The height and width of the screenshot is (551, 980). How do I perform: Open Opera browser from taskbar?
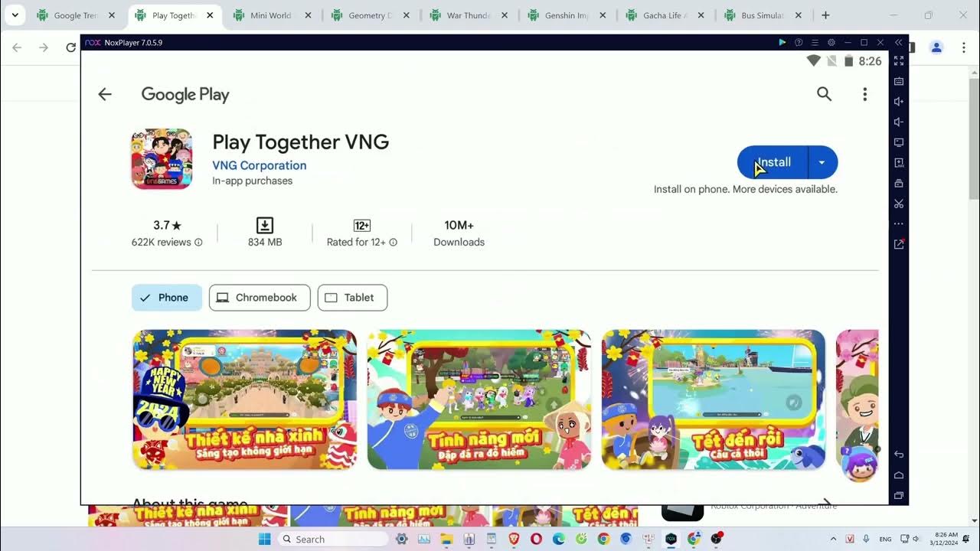536,539
